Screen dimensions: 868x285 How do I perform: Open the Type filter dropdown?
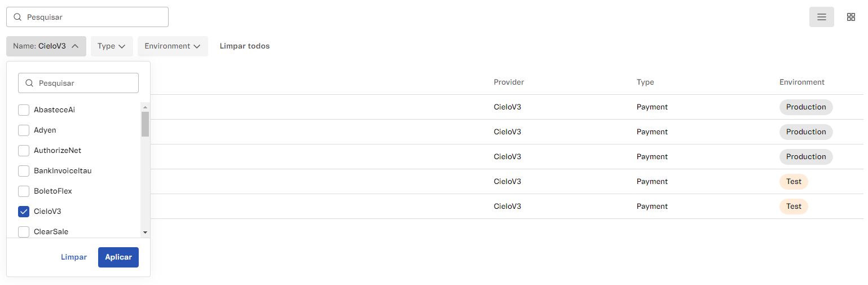(111, 46)
